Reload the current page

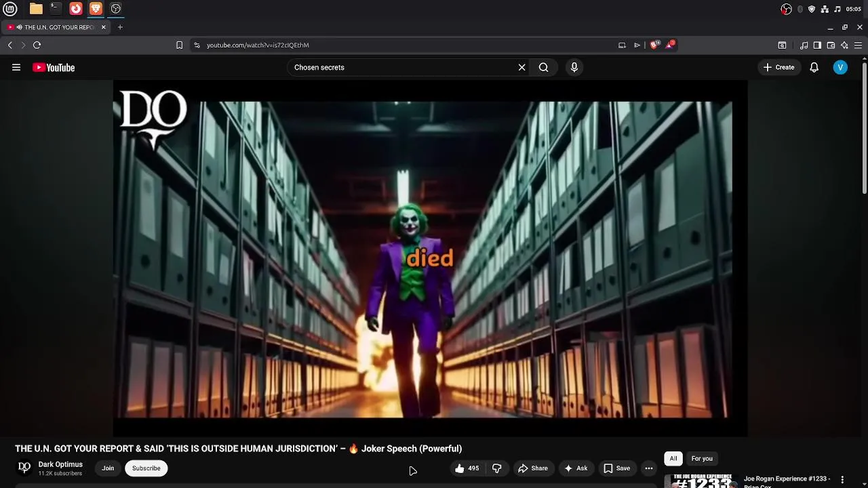[x=37, y=45]
